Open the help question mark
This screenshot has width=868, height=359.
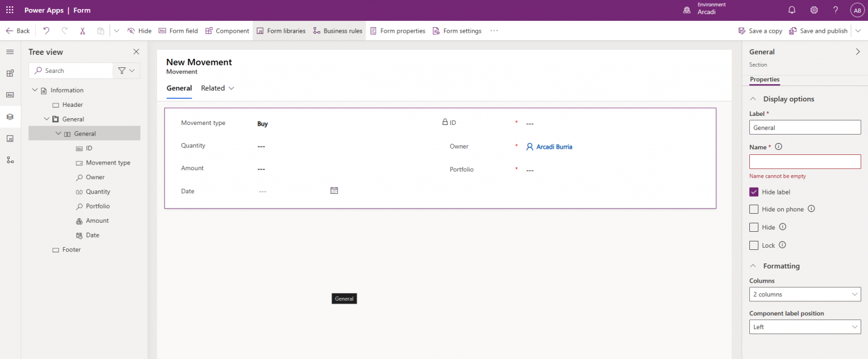pos(836,10)
